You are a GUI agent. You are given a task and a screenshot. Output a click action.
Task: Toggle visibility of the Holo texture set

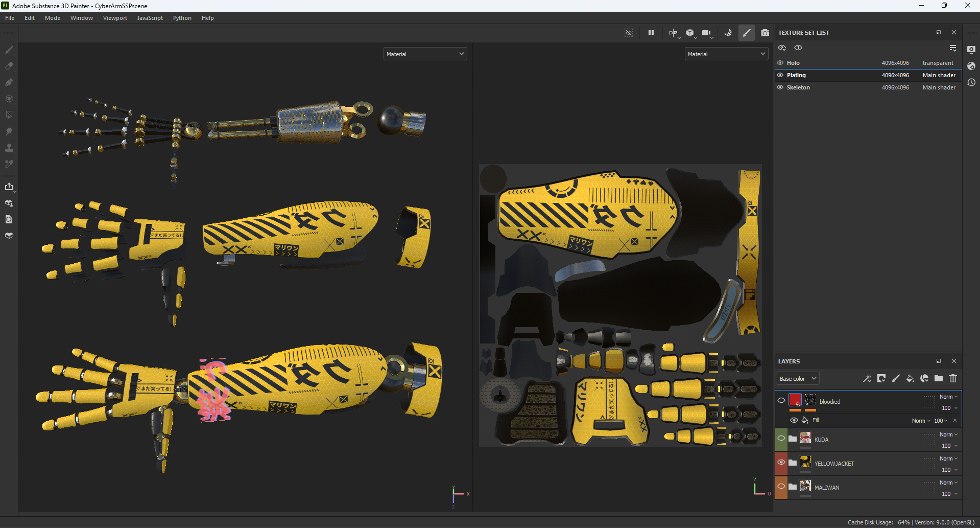pos(780,63)
